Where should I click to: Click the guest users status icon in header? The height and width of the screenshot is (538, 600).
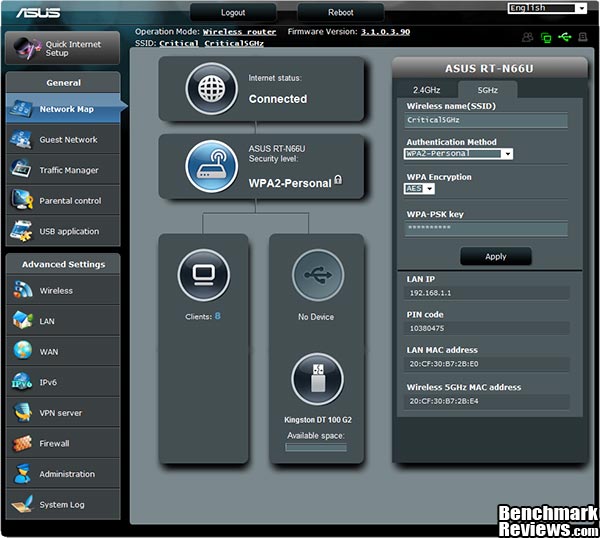528,37
